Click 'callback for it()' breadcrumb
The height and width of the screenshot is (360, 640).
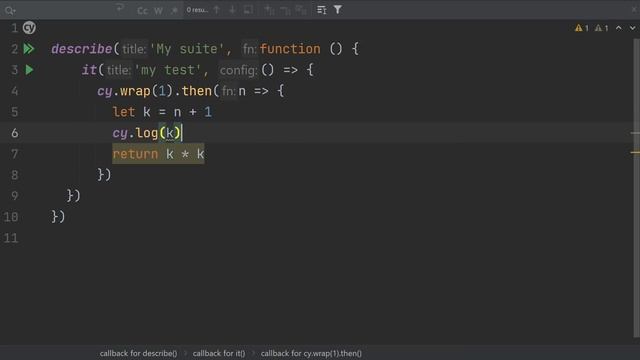pos(219,353)
